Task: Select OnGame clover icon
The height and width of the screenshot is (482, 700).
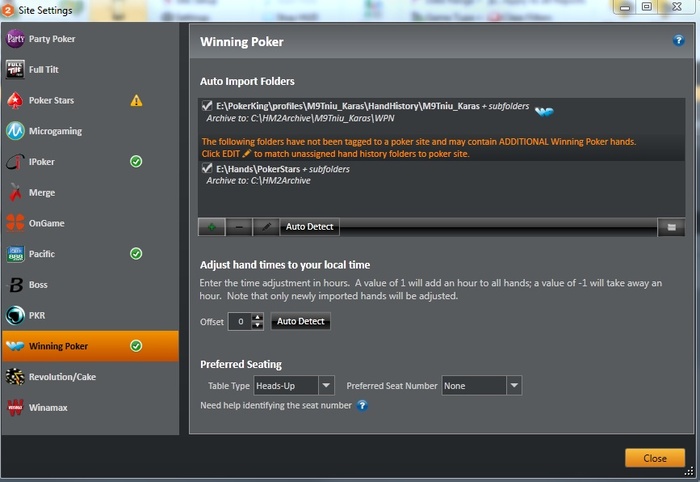Action: coord(15,223)
